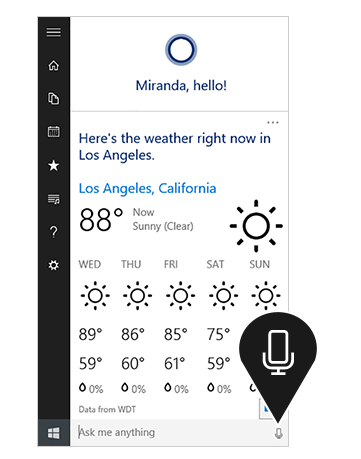Open the Notebook icon in sidebar
Viewport: 361px width, 459px height.
tap(54, 98)
